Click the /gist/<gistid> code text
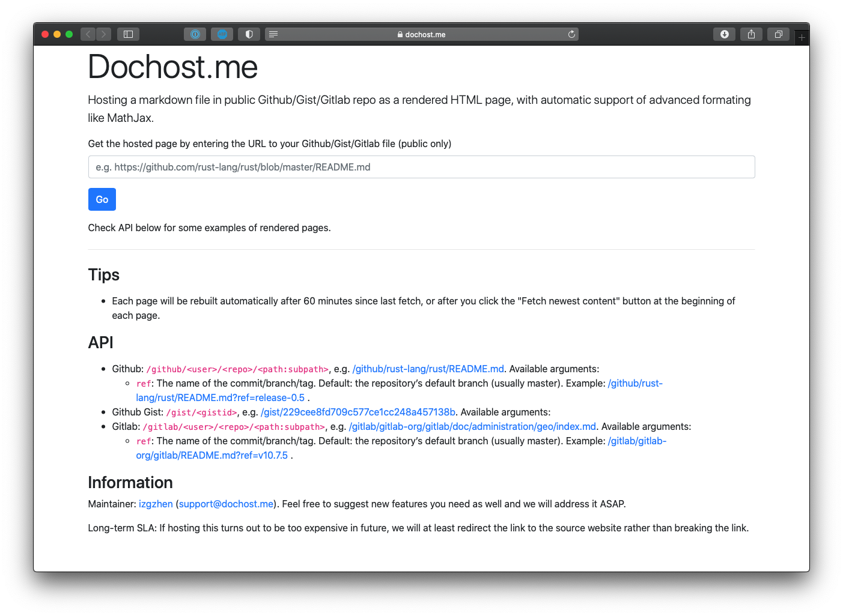The image size is (843, 616). tap(202, 412)
